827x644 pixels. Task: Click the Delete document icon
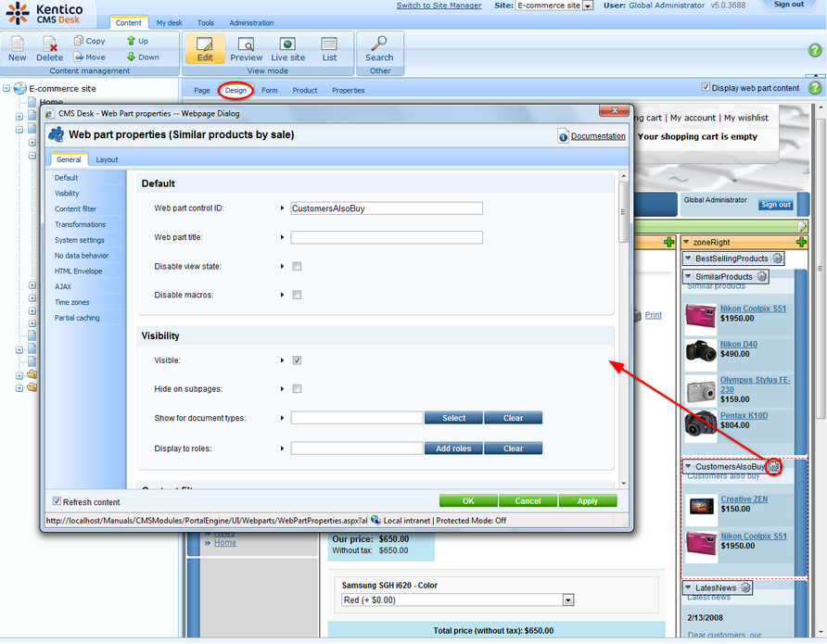[x=50, y=48]
